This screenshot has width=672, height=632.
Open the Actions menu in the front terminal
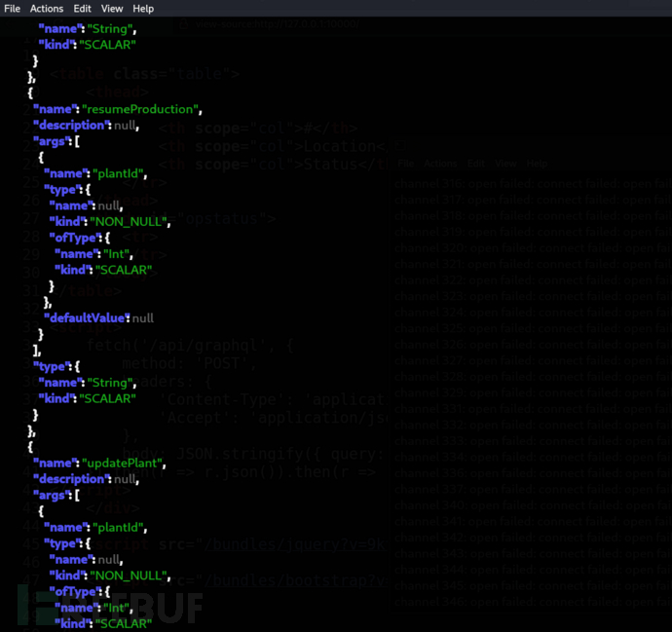47,9
